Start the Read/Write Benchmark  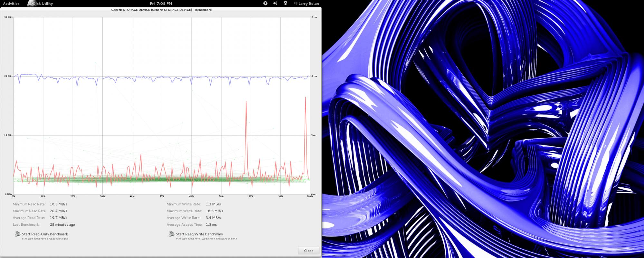point(199,234)
